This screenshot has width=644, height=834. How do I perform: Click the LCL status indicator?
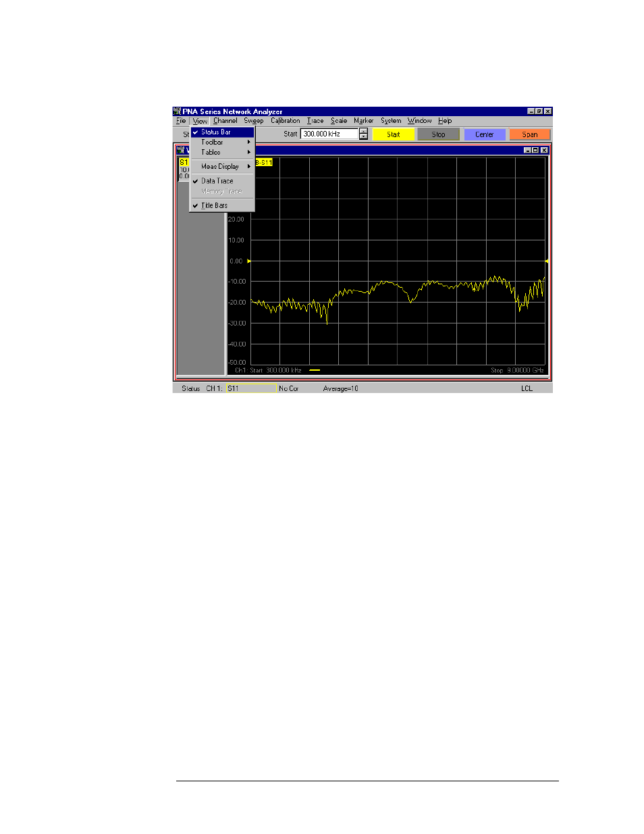(527, 389)
